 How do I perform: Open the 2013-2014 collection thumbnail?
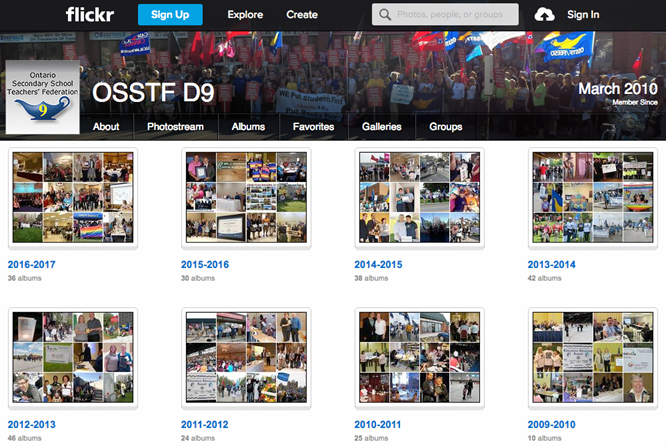pos(593,198)
